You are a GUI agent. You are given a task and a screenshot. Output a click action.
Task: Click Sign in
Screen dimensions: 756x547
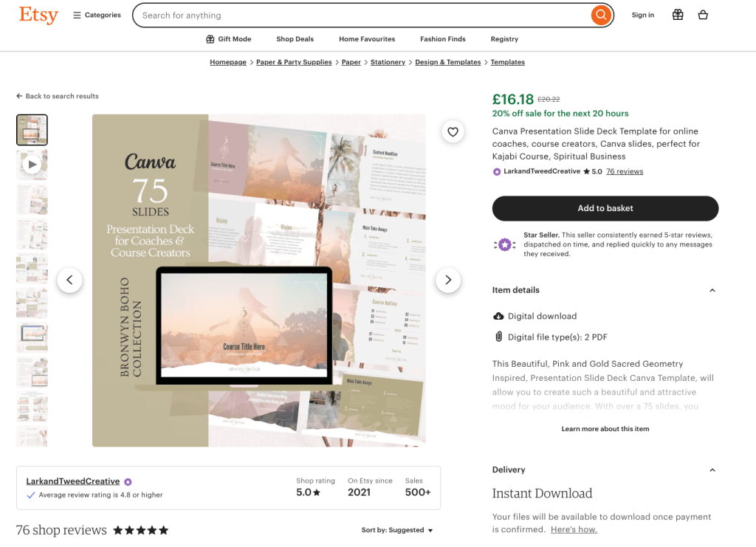[x=643, y=15]
